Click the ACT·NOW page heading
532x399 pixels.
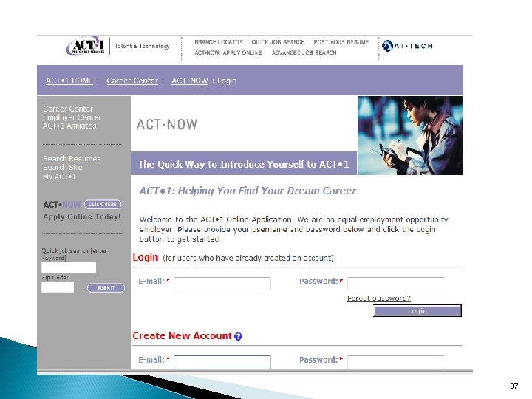click(166, 125)
